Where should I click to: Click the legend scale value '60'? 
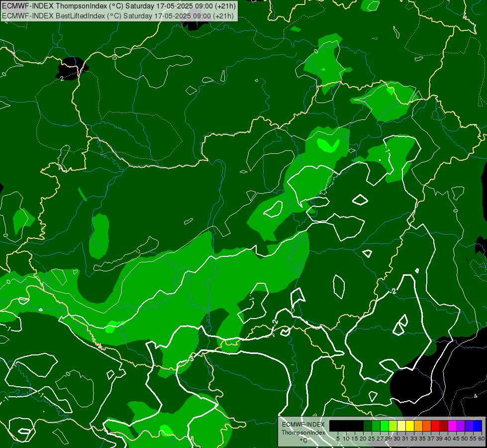(482, 439)
